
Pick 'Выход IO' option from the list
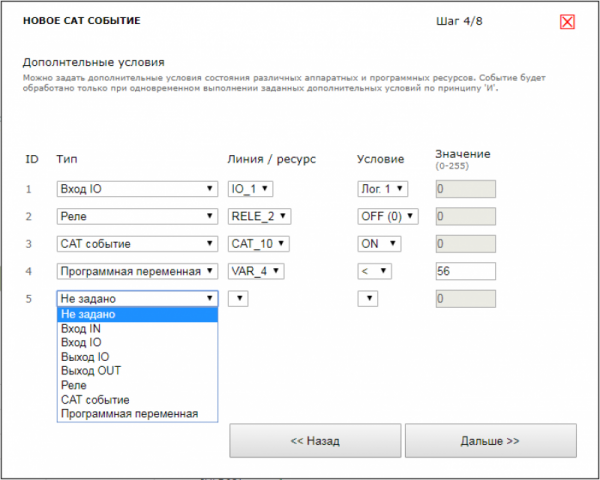coord(137,357)
